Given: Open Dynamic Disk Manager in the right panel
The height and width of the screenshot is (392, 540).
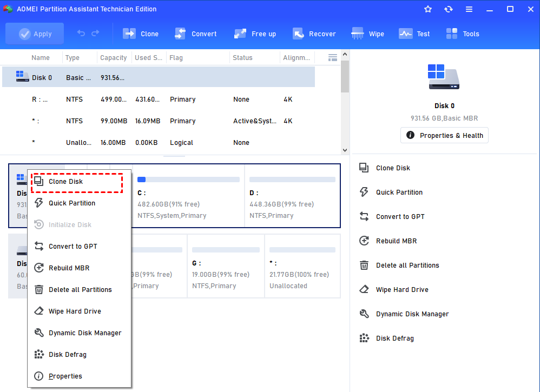Looking at the screenshot, I should pos(409,314).
